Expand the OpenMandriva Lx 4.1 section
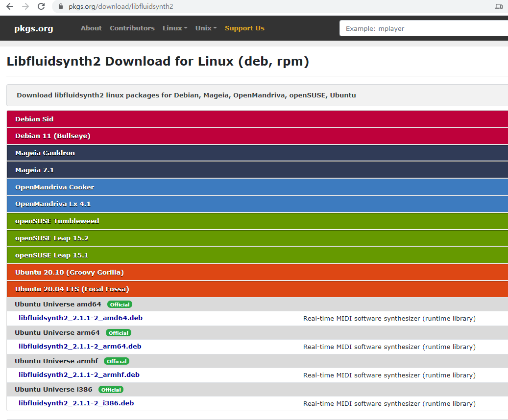 257,204
